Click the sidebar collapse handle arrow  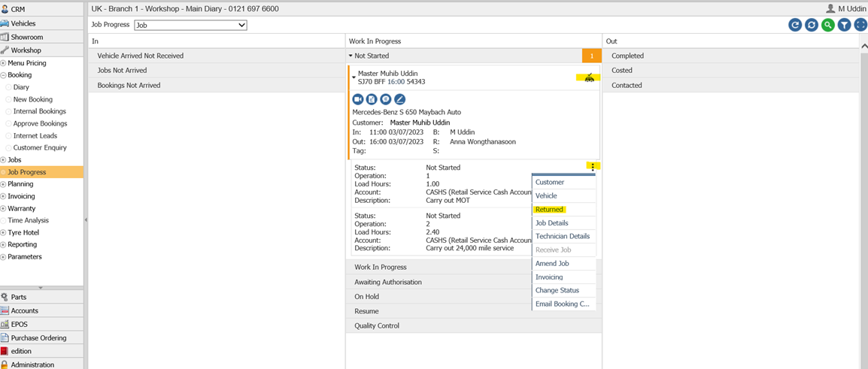(x=86, y=220)
